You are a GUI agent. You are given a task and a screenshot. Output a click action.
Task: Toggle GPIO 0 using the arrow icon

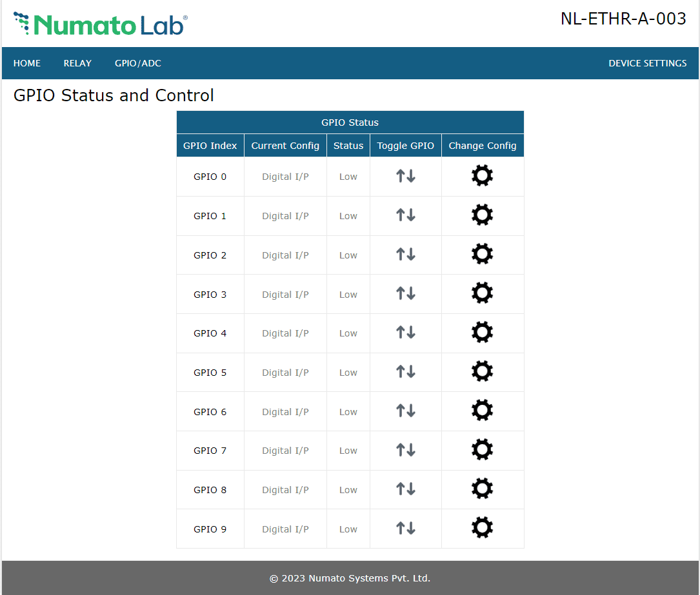tap(405, 176)
